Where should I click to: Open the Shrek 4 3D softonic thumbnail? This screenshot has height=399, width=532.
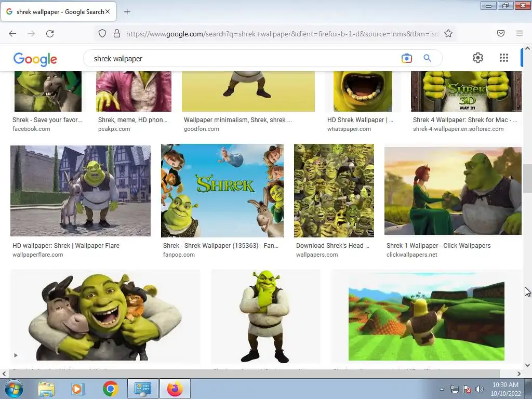tap(466, 91)
